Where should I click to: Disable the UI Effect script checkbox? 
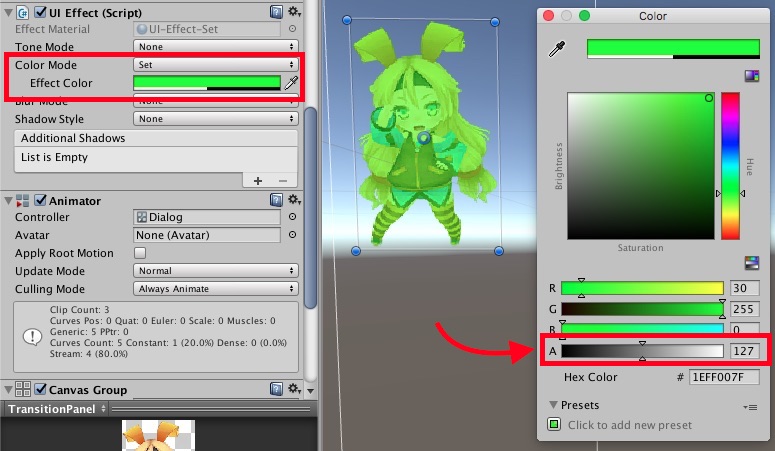[40, 12]
